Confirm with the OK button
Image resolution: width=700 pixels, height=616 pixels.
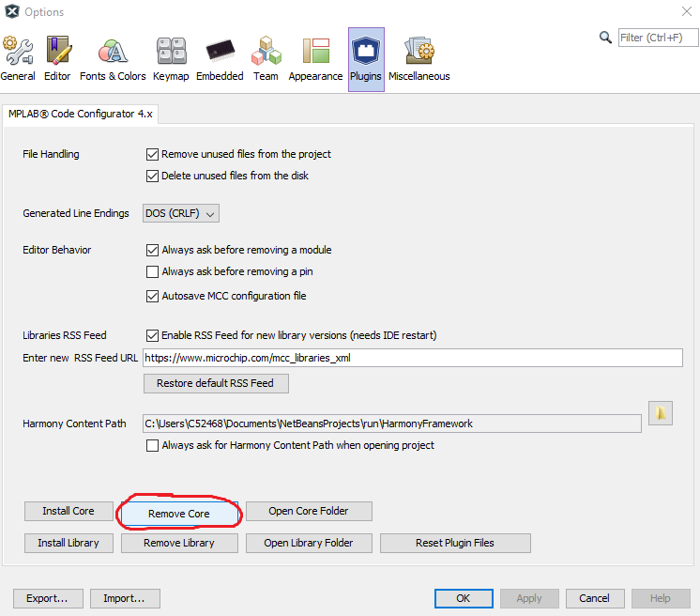coord(464,598)
